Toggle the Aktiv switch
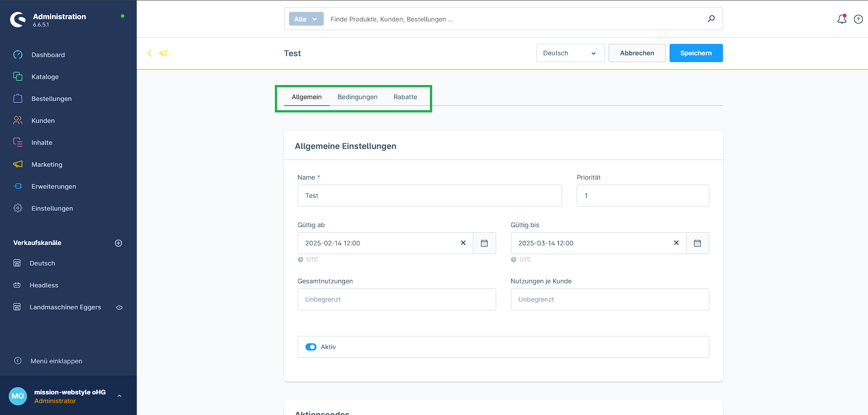868x415 pixels. tap(311, 347)
